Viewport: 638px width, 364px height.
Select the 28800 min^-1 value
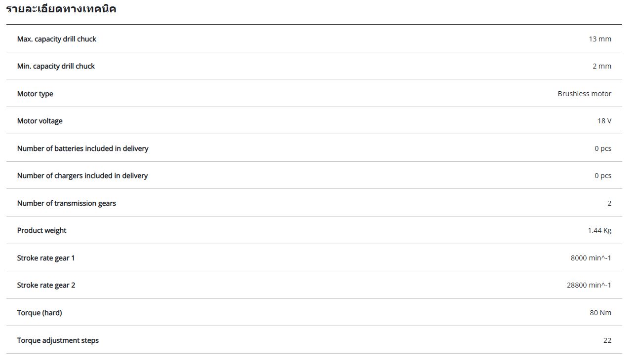589,285
